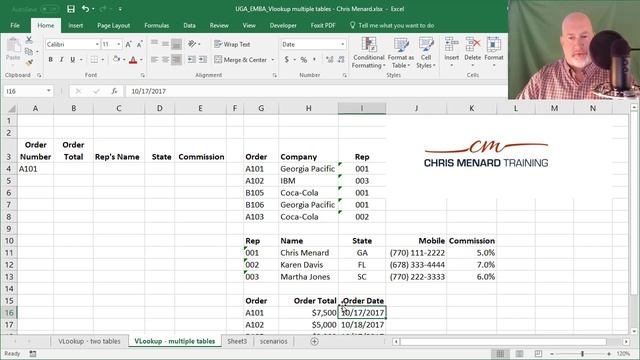The image size is (640, 360).
Task: Toggle Bold formatting
Action: point(51,60)
